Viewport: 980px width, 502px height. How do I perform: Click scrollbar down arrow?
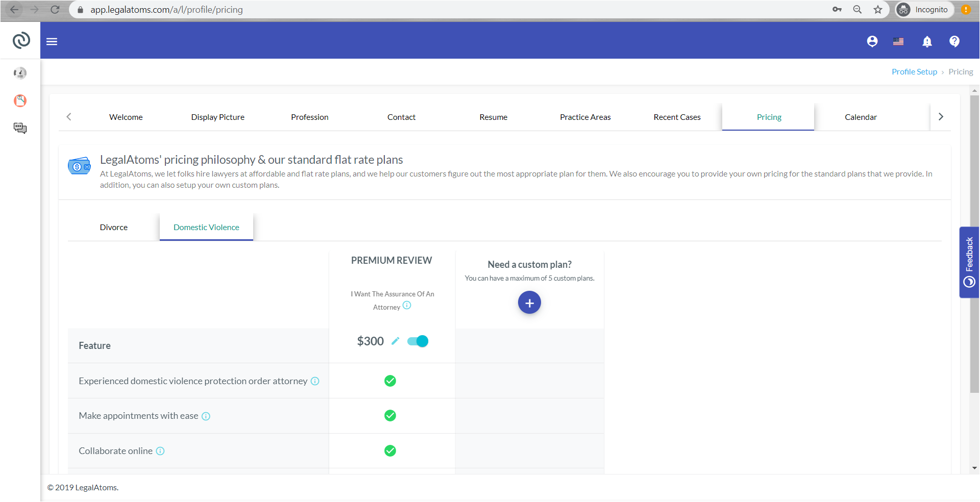975,468
